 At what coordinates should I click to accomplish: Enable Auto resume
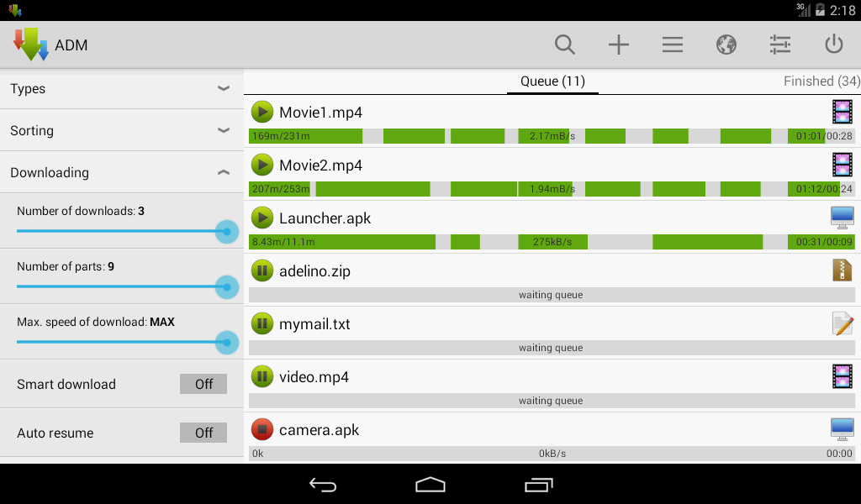click(x=203, y=433)
